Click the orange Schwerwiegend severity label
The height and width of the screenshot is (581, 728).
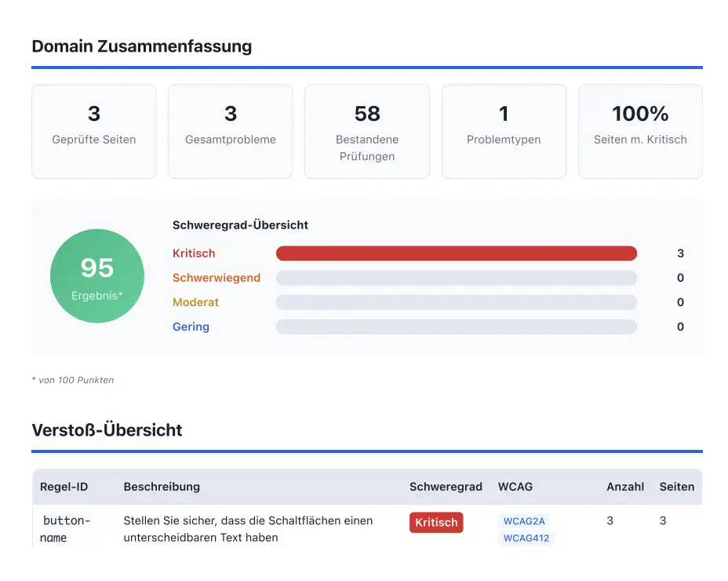click(217, 278)
